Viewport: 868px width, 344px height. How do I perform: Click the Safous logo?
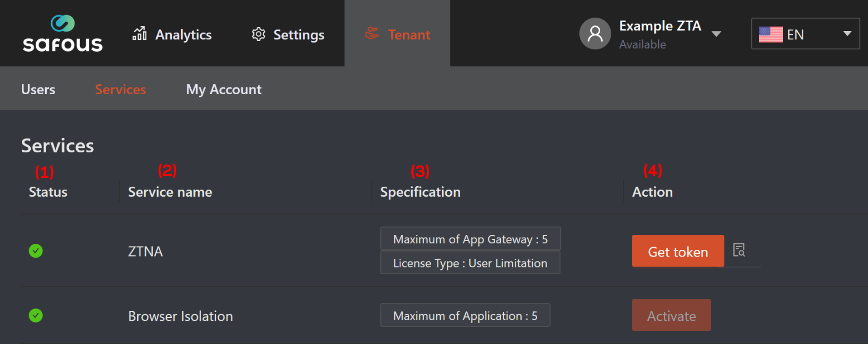tap(63, 34)
